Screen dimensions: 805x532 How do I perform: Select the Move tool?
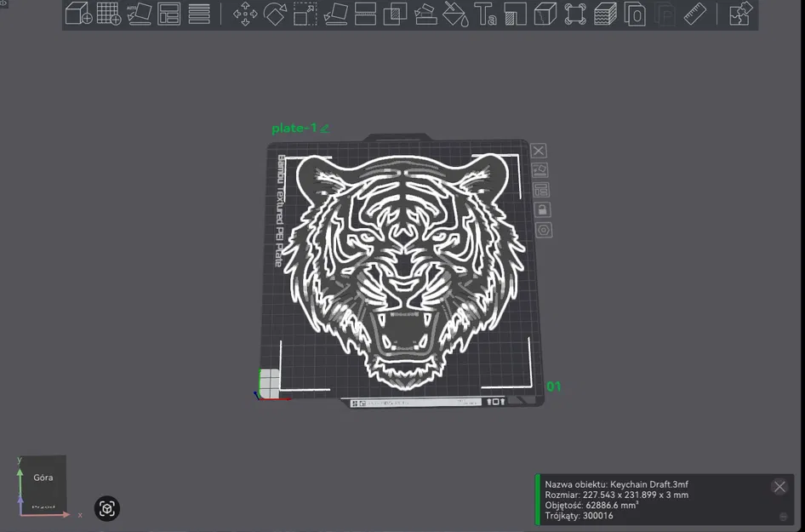click(245, 14)
